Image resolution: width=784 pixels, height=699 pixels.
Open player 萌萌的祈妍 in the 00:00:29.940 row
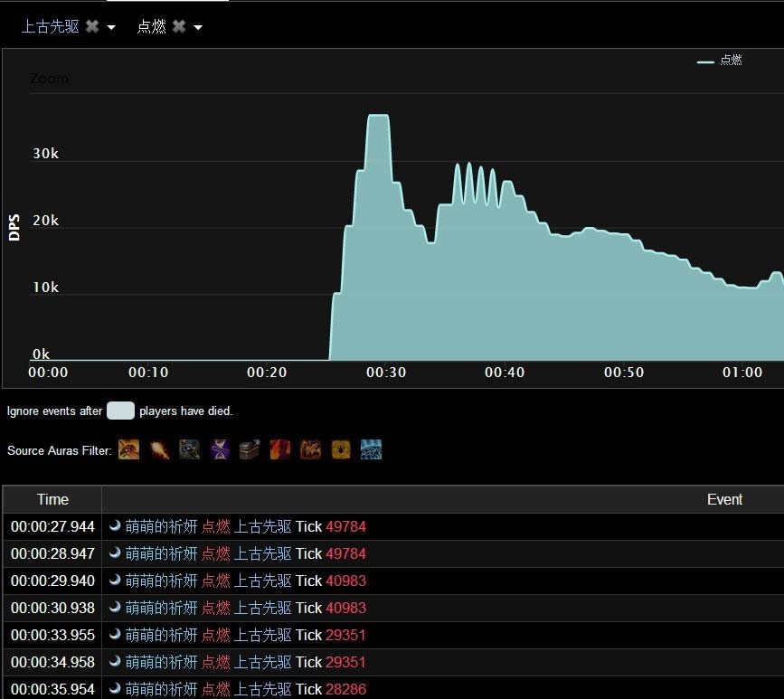point(161,581)
